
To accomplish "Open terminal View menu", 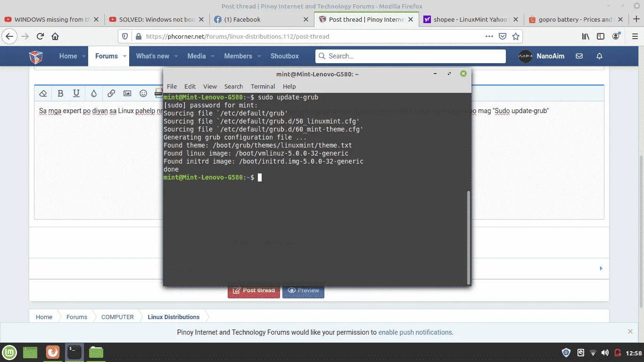I will pyautogui.click(x=210, y=86).
